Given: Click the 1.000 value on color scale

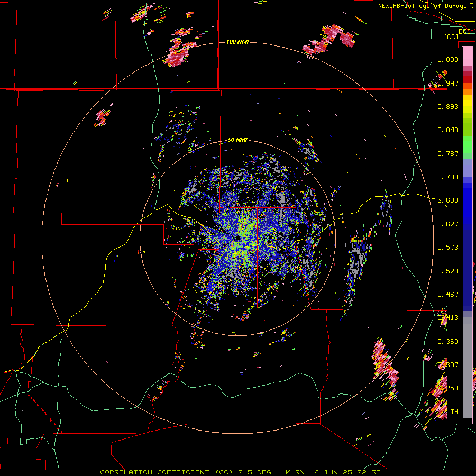Looking at the screenshot, I should 448,59.
